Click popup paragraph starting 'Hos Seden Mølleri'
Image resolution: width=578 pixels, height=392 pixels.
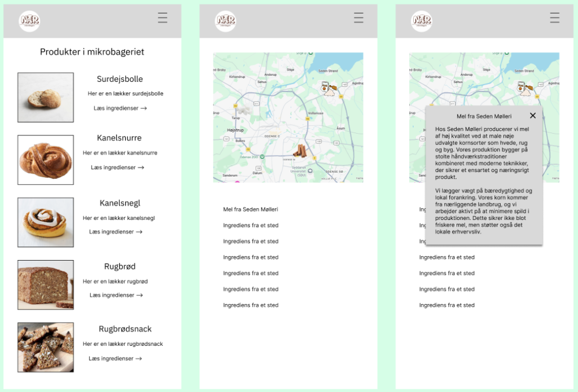482,153
